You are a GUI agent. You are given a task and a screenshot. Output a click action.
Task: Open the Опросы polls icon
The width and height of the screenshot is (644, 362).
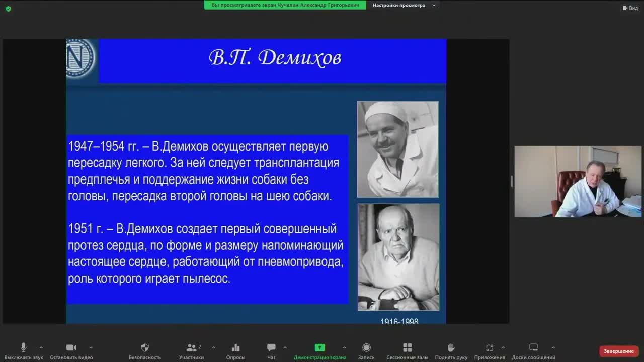[235, 347]
